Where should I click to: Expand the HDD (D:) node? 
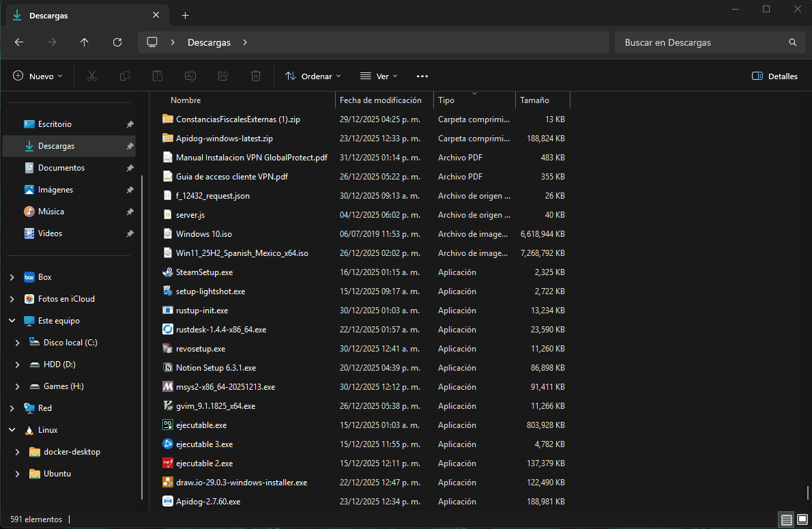coord(18,364)
